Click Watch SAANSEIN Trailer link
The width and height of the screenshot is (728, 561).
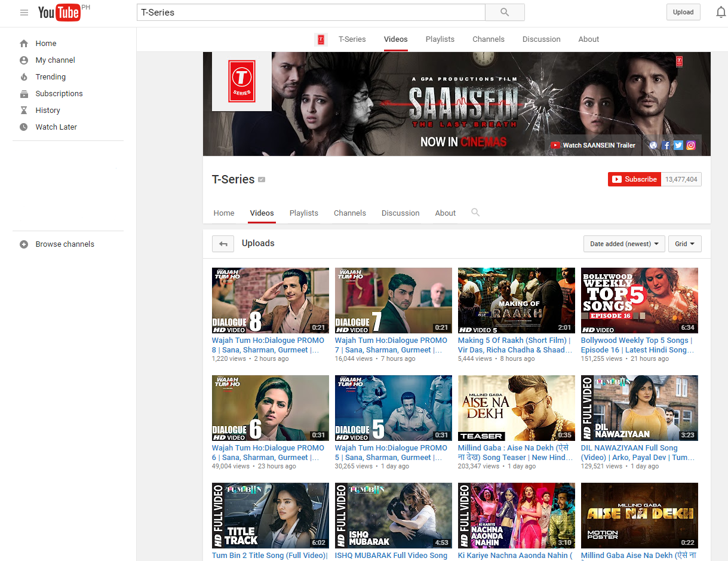pos(593,145)
